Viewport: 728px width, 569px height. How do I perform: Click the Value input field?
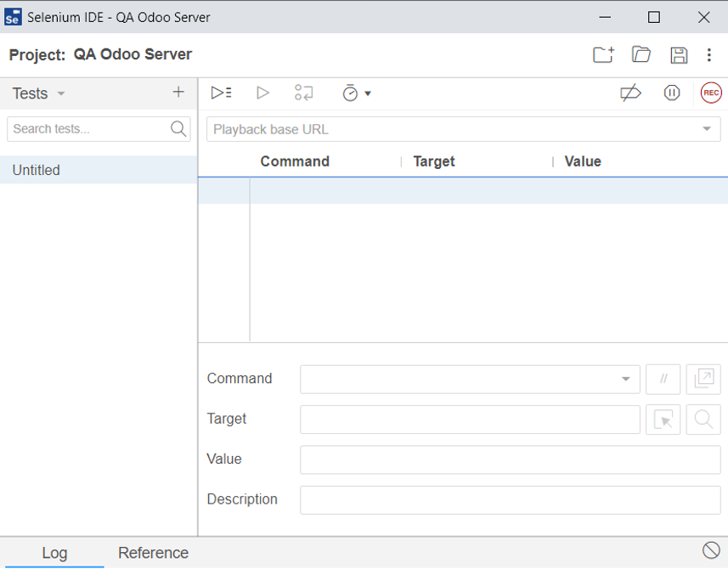[x=511, y=459]
